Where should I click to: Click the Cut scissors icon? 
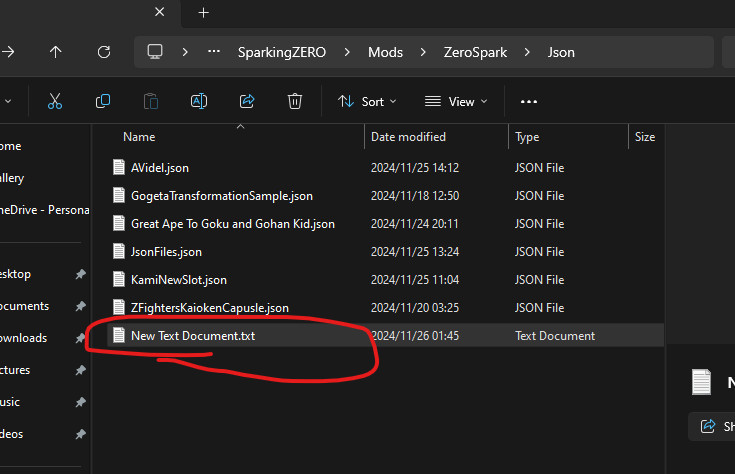55,101
